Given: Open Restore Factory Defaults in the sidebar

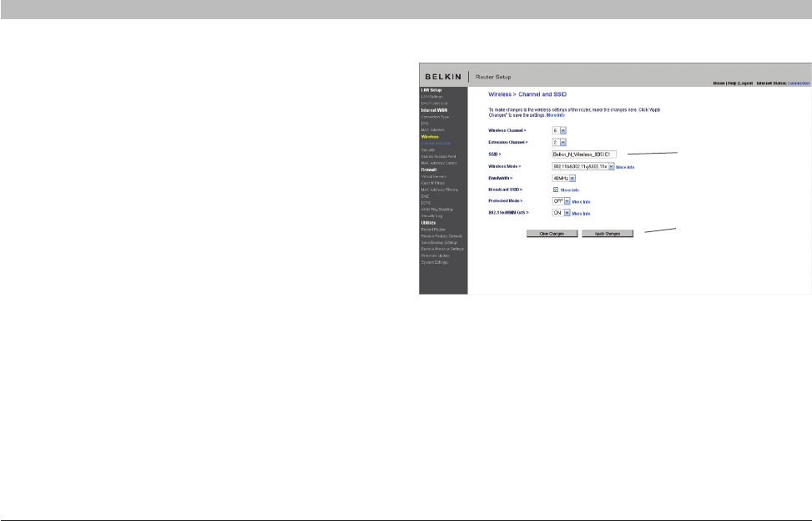Looking at the screenshot, I should [441, 236].
